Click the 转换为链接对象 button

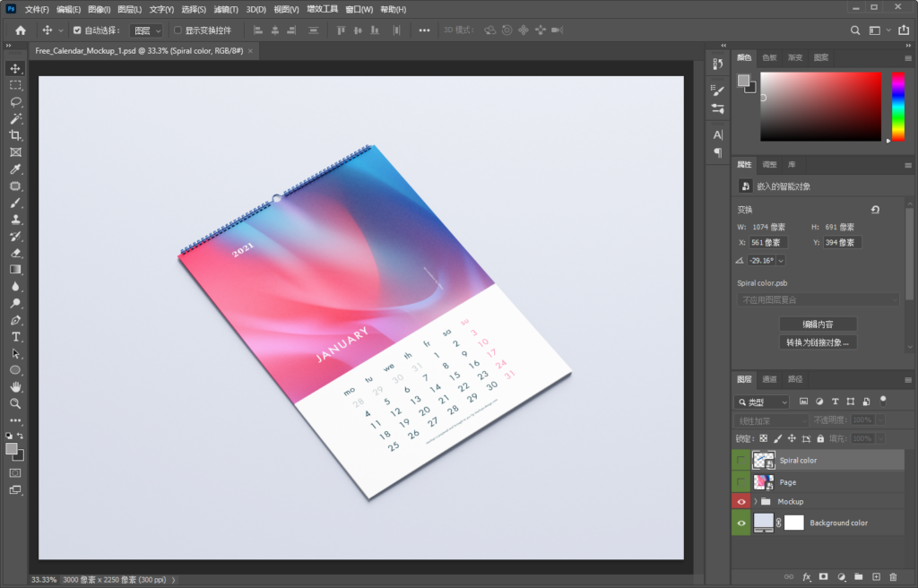818,342
